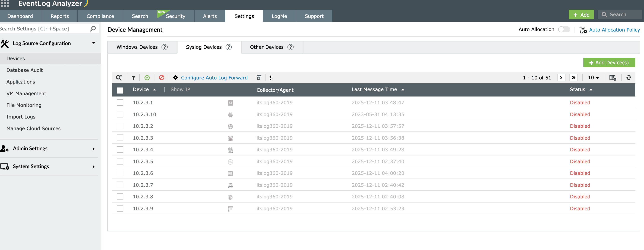Open Auto Allocation Policy link
The image size is (644, 250).
[614, 30]
